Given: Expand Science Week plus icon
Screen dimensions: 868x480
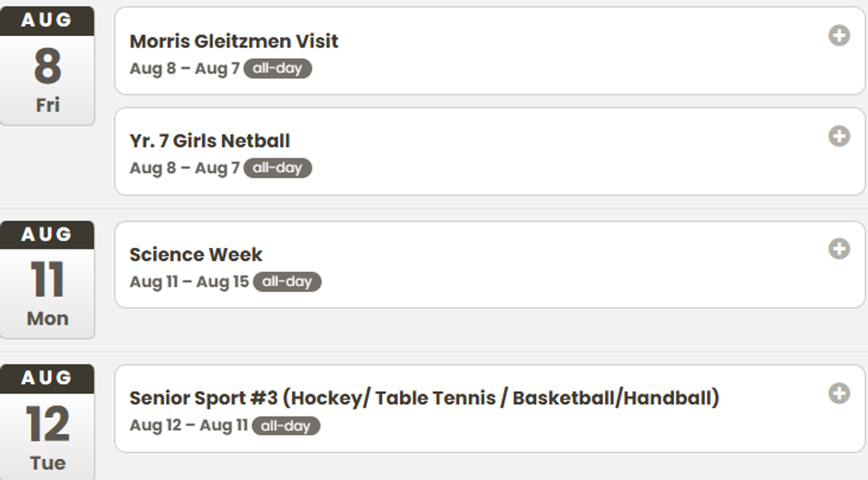Looking at the screenshot, I should [839, 249].
